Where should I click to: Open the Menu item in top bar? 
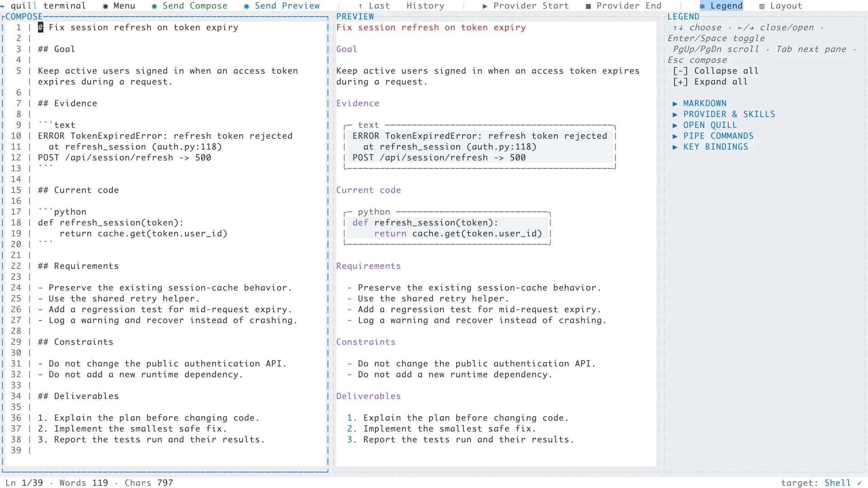(x=119, y=6)
